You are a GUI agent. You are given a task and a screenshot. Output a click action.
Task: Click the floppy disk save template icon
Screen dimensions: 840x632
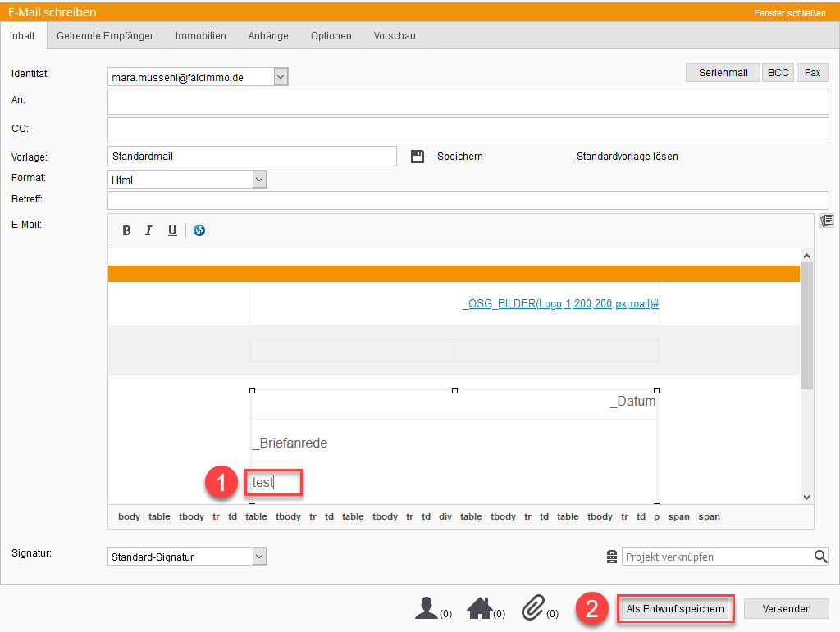tap(418, 157)
